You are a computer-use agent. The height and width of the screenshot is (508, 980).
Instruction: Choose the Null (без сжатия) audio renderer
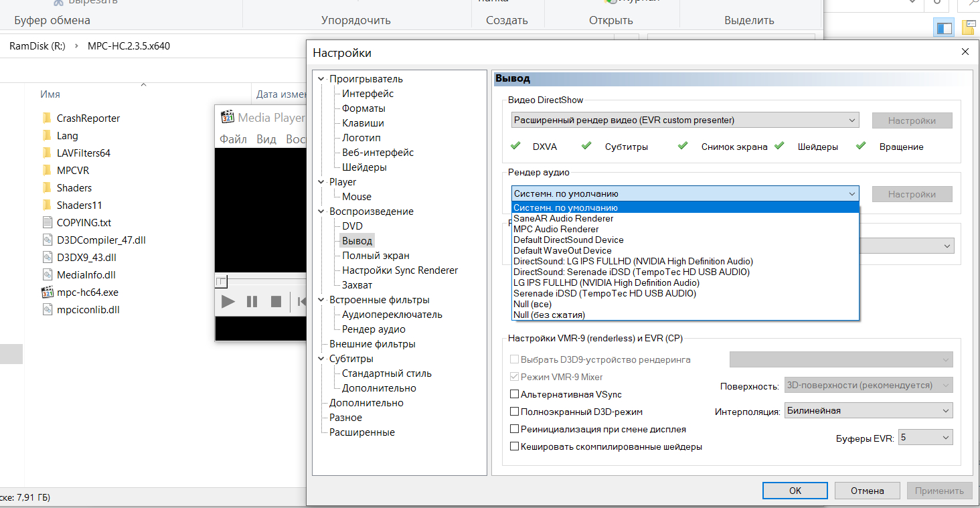click(685, 315)
